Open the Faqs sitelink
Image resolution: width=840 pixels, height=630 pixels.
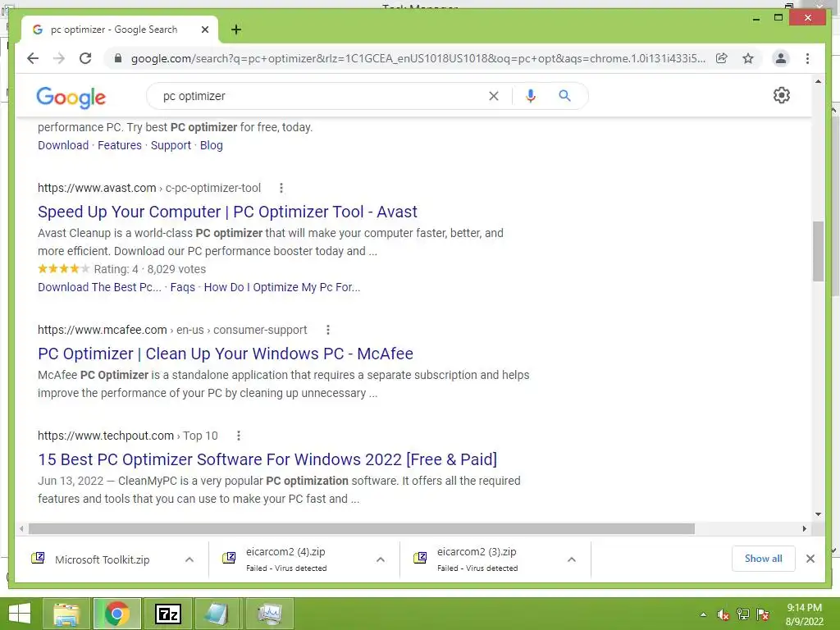183,287
